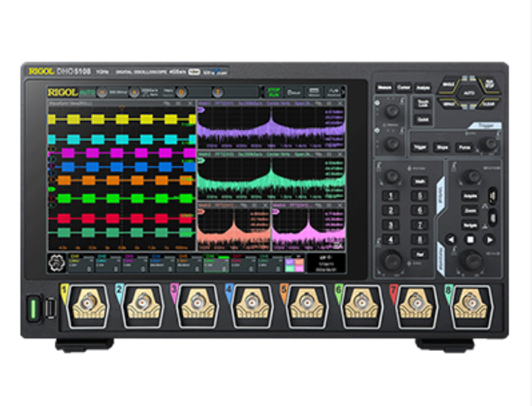Open the front-panel Analyse menu key
The width and height of the screenshot is (532, 406).
click(x=423, y=88)
